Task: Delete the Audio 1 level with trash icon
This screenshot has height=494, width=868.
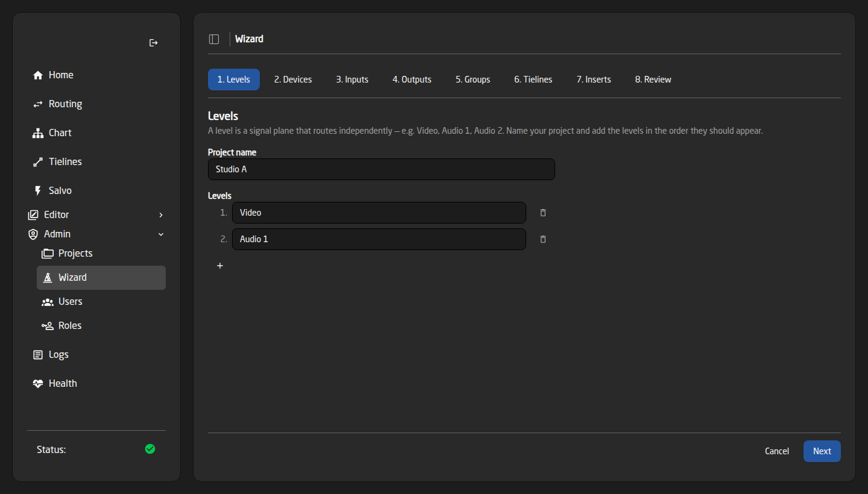Action: click(543, 239)
